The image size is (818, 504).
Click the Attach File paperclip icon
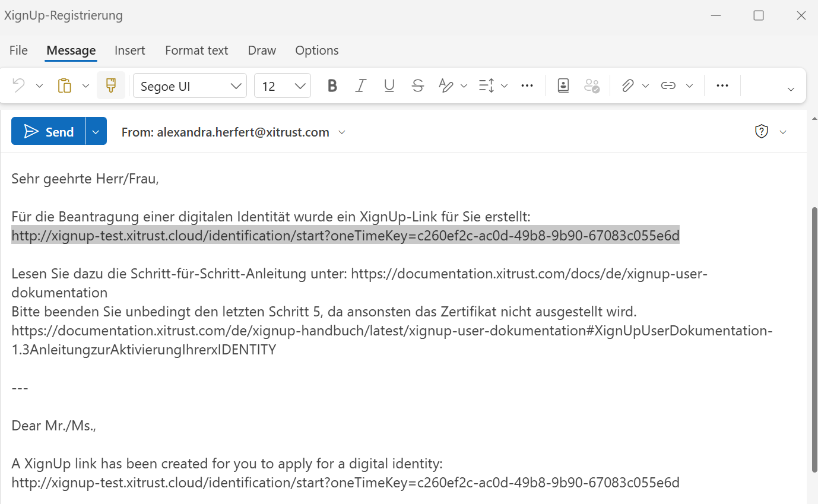click(627, 86)
